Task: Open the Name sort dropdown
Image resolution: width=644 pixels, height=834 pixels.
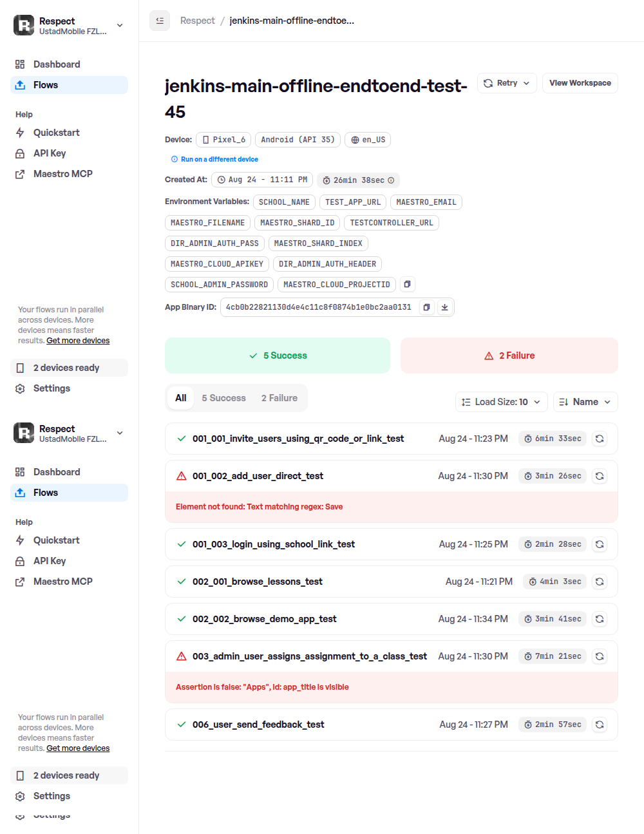Action: [585, 402]
